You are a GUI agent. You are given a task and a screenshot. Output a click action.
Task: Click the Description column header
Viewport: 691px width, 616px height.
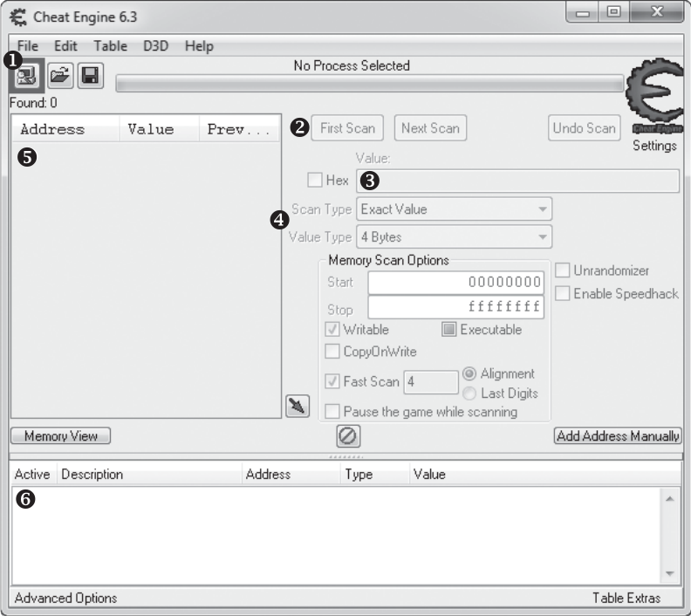(x=149, y=474)
